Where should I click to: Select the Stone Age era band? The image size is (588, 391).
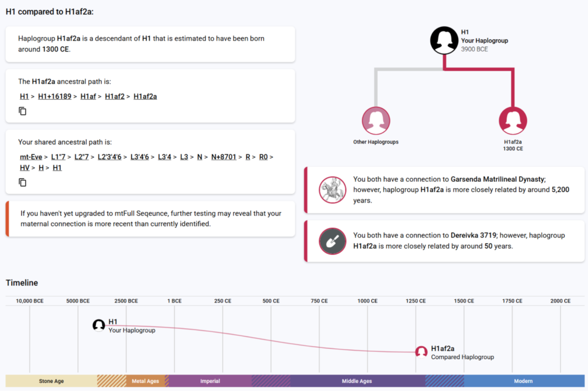[51, 381]
